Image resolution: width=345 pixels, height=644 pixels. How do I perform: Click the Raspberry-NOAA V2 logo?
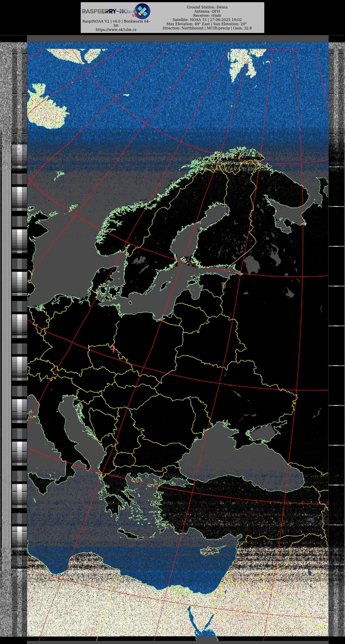tap(116, 11)
